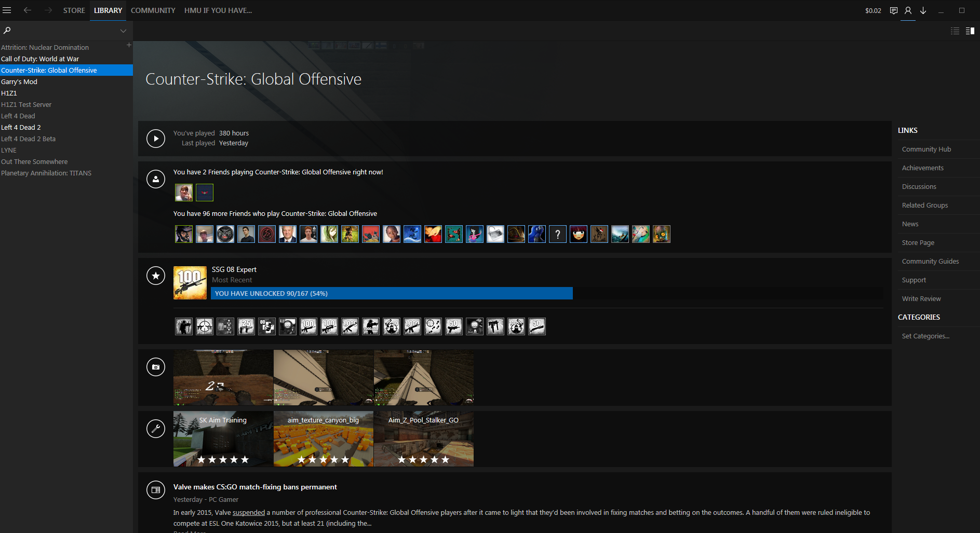Switch to list view icon
The image size is (980, 533).
click(955, 31)
